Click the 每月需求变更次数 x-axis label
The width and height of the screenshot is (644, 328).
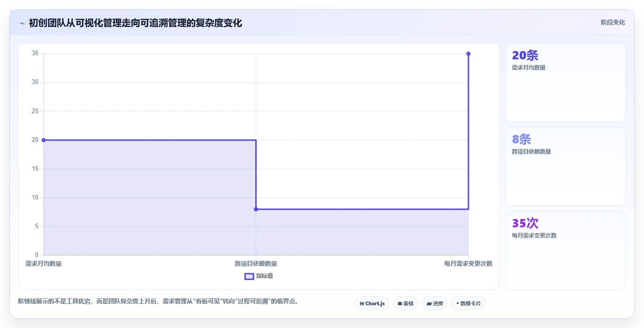(468, 264)
